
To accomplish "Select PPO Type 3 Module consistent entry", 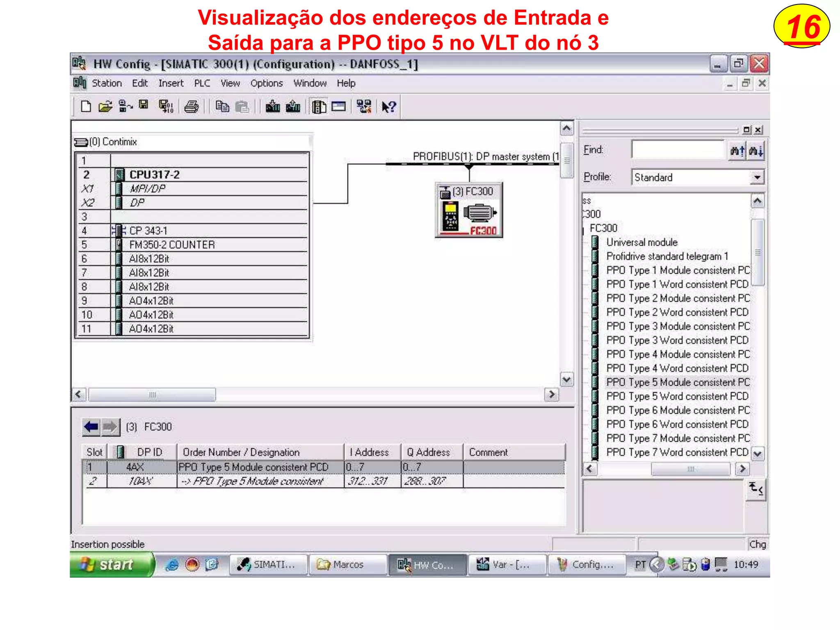I will [678, 326].
